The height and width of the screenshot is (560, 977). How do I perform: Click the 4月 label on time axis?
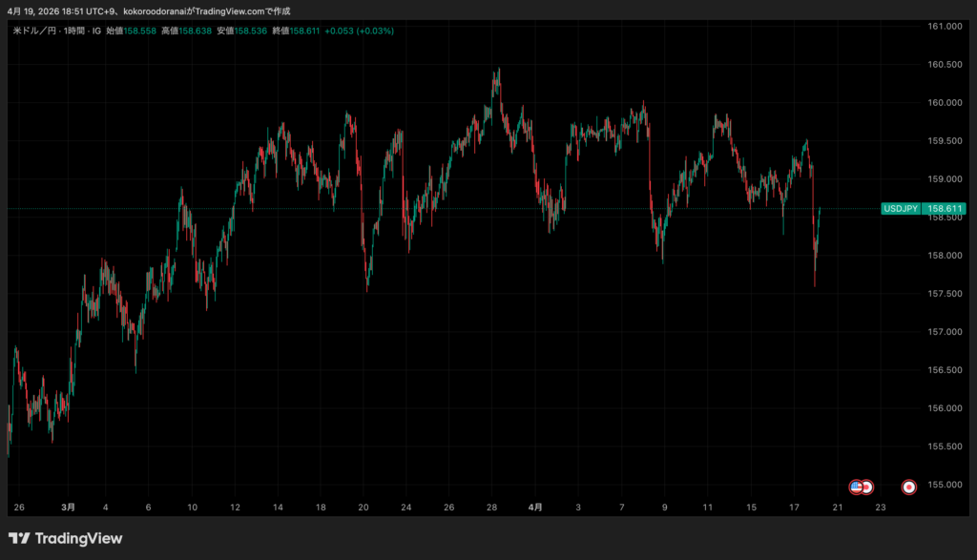point(536,508)
